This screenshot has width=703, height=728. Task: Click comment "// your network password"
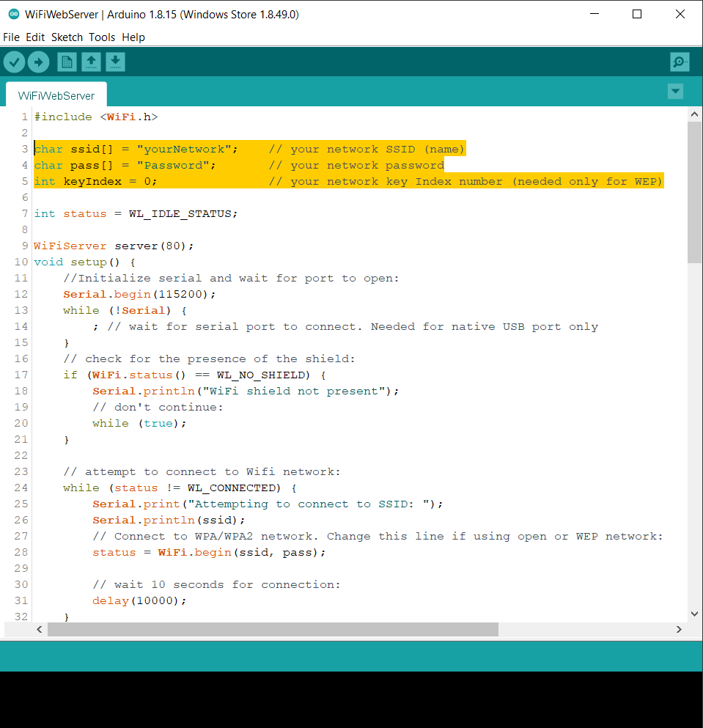[356, 165]
